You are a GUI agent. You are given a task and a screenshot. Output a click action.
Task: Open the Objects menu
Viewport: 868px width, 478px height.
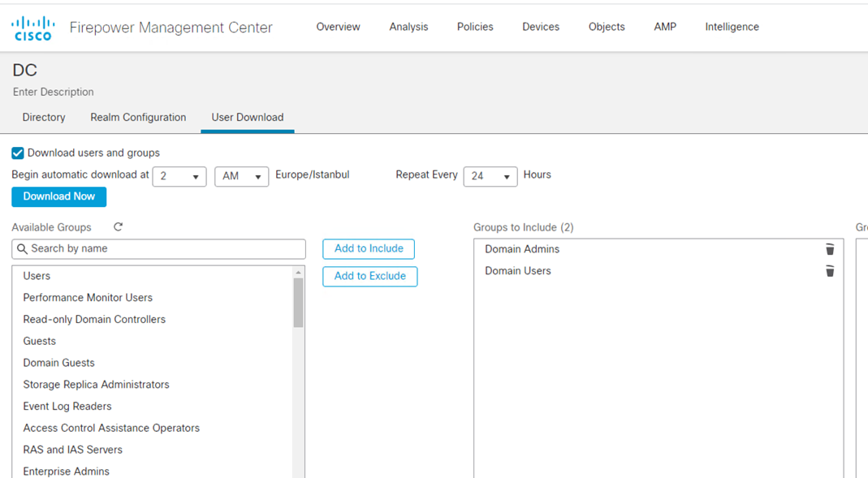(x=607, y=27)
